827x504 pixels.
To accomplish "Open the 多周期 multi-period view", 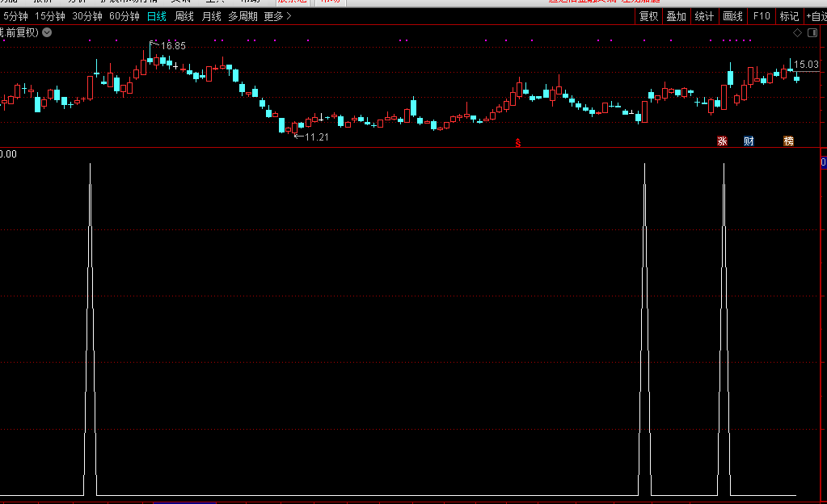I will (243, 16).
